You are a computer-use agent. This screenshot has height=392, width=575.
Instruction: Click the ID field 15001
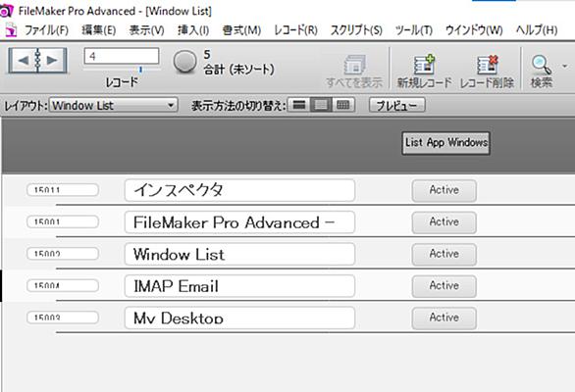point(63,222)
